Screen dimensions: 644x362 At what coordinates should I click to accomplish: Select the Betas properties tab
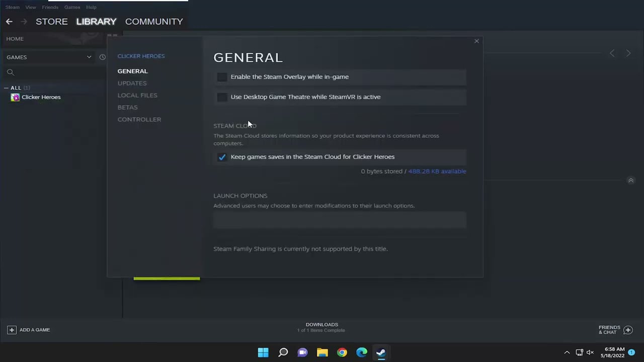click(127, 107)
